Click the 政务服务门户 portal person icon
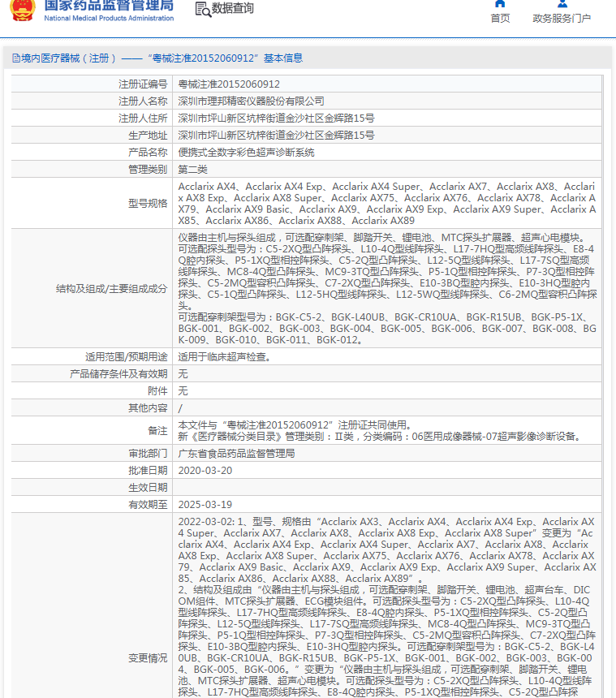 [x=562, y=3]
